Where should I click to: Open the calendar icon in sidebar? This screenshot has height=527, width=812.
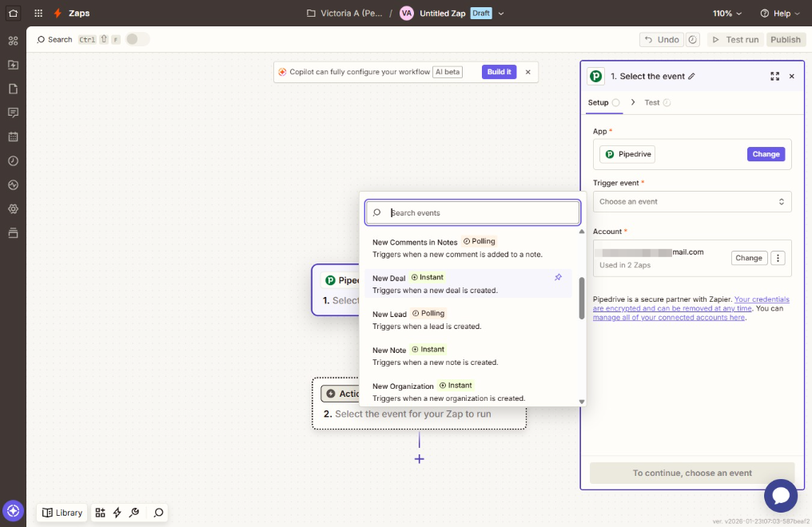14,137
